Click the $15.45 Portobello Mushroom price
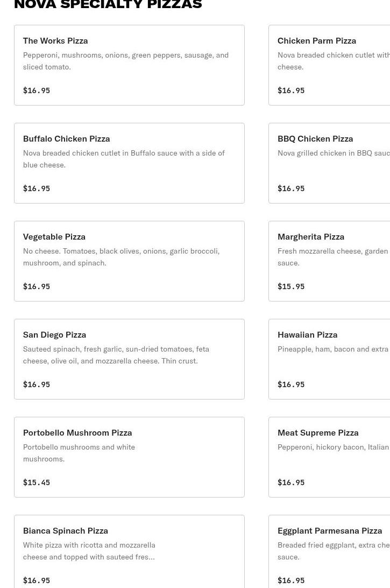The height and width of the screenshot is (588, 390). pyautogui.click(x=37, y=482)
